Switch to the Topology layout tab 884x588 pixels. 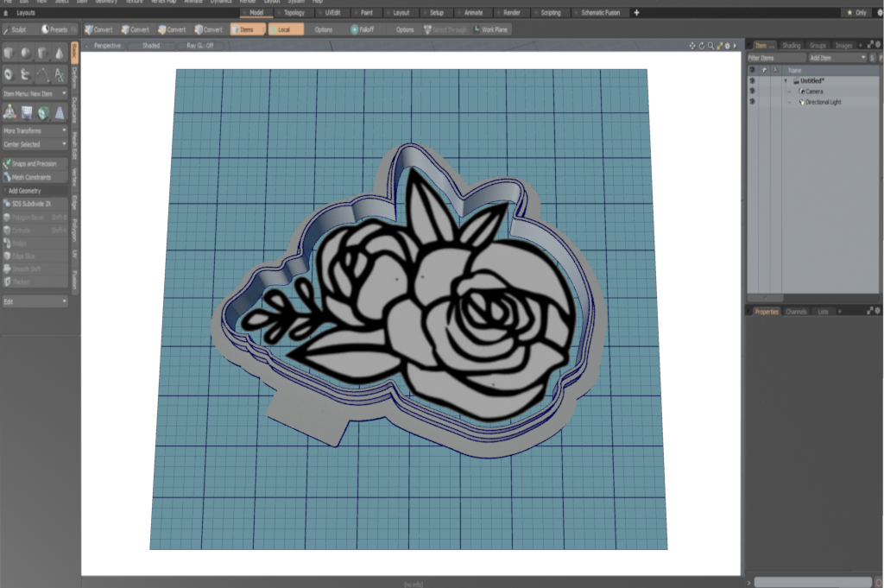[x=294, y=13]
